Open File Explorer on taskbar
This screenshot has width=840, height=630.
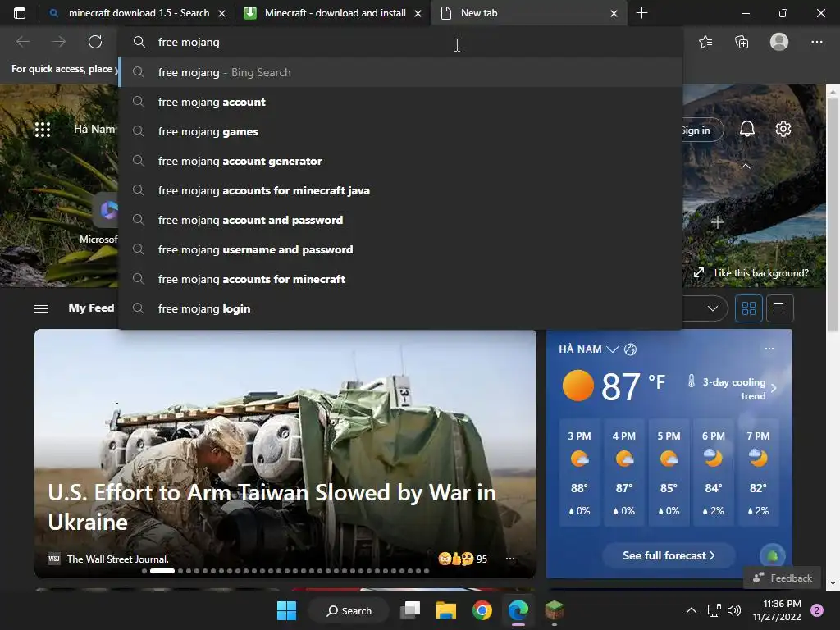[x=445, y=610]
